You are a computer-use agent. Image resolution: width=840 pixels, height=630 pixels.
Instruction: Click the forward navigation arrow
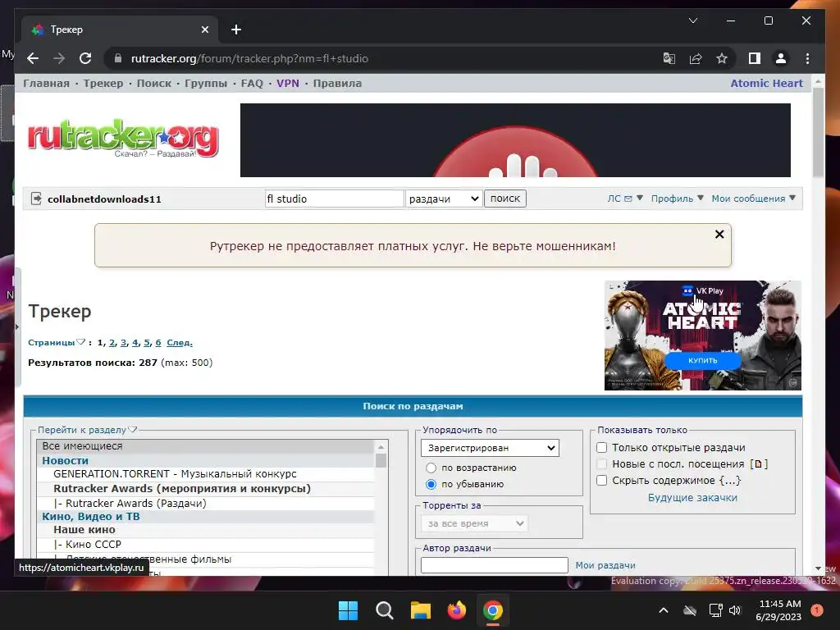pyautogui.click(x=59, y=58)
